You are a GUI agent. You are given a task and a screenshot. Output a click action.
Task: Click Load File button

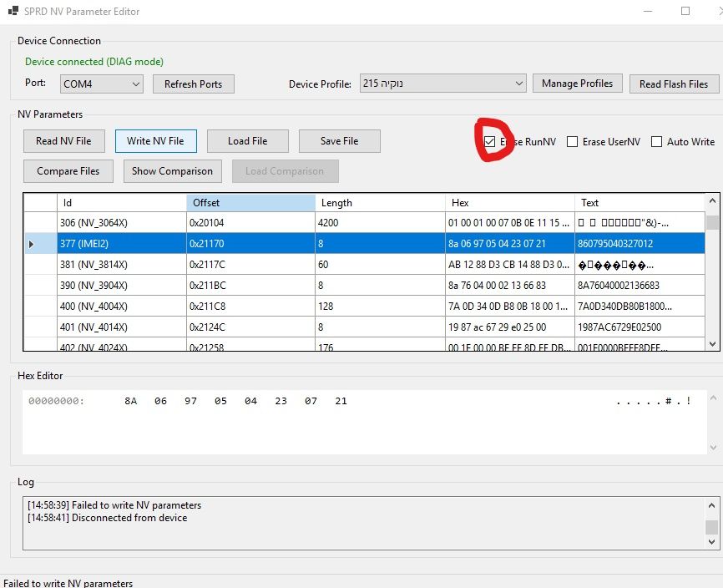point(247,141)
